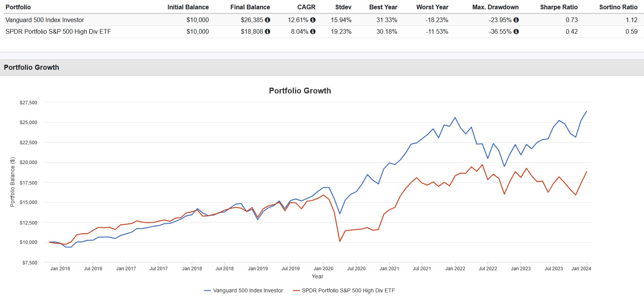The width and height of the screenshot is (644, 297).
Task: Toggle Vanguard 500 Index Investor legend label
Action: (x=248, y=290)
